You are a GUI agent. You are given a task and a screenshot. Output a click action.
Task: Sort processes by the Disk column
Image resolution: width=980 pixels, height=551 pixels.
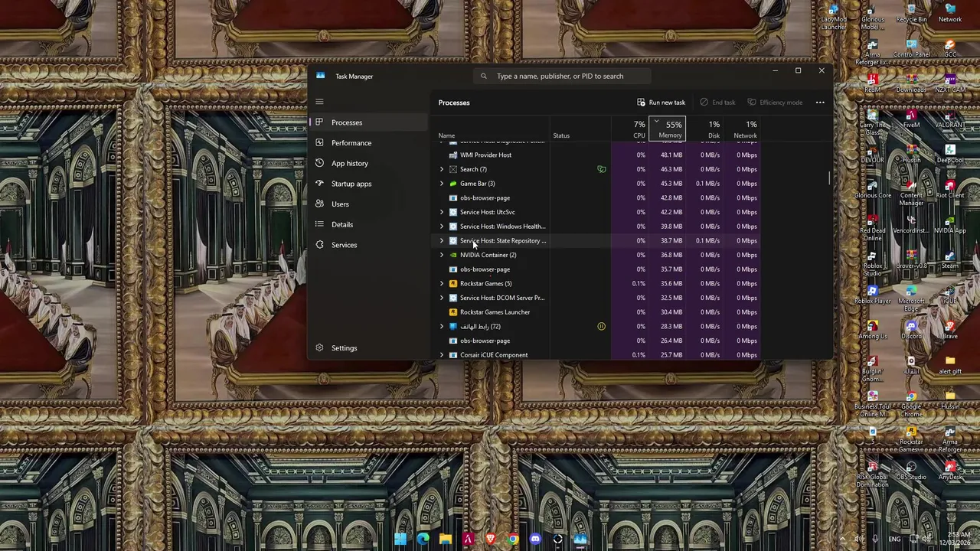(x=704, y=129)
